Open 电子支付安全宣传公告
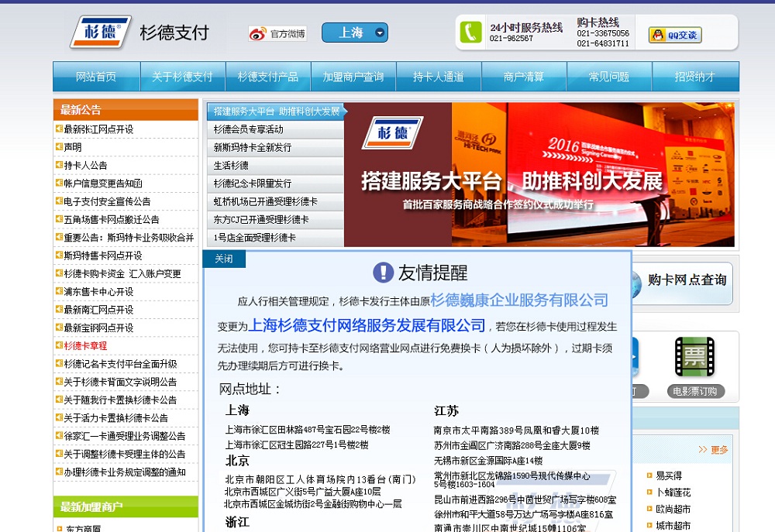The image size is (775, 532). click(107, 201)
